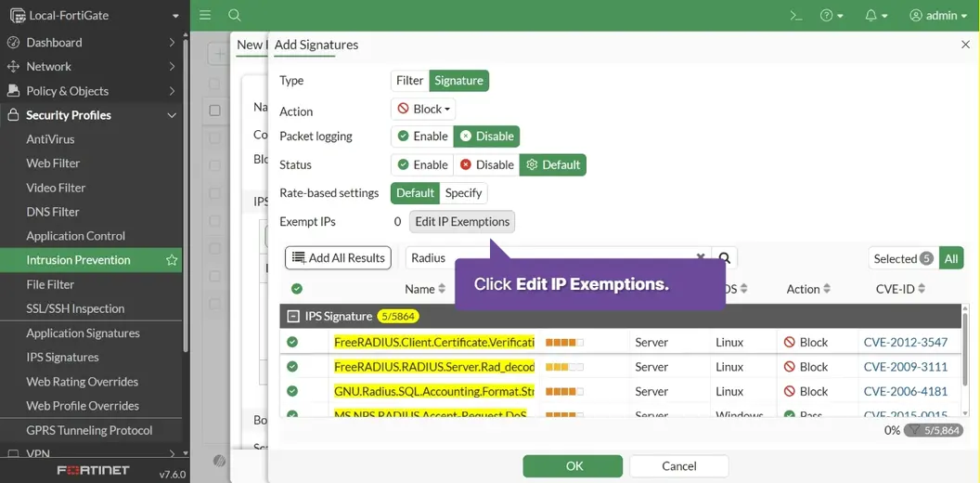This screenshot has height=483, width=980.
Task: Open Web Profile Overrides page
Action: pyautogui.click(x=83, y=405)
